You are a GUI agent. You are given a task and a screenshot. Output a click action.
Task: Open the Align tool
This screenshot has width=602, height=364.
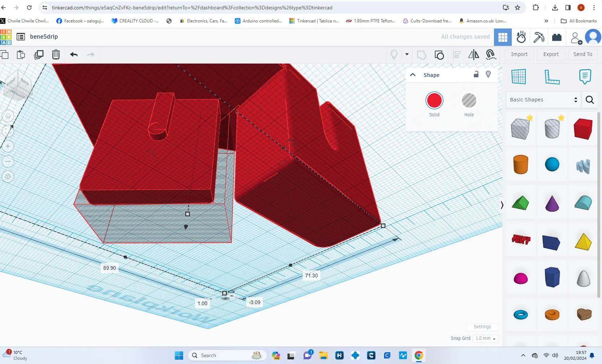[x=456, y=55]
